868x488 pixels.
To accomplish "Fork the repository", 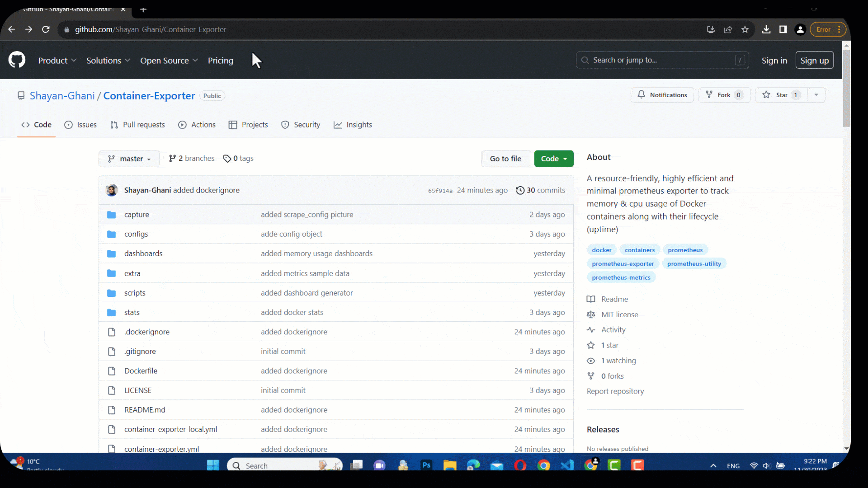I will coord(724,95).
